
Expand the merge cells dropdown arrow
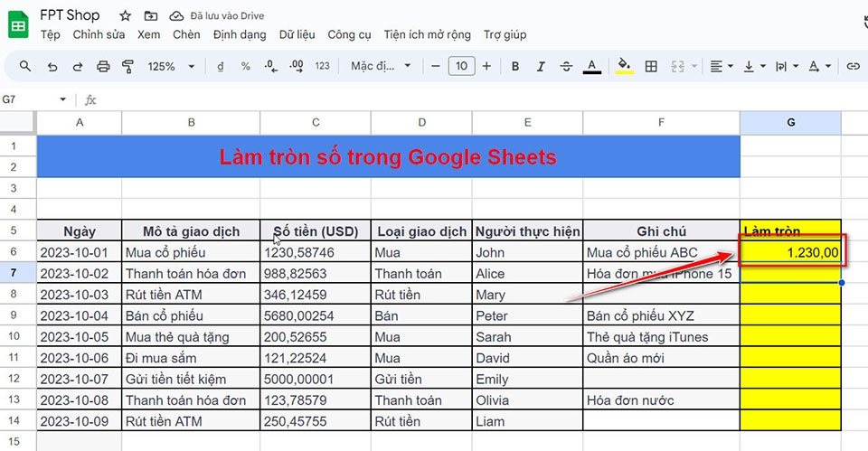(693, 66)
